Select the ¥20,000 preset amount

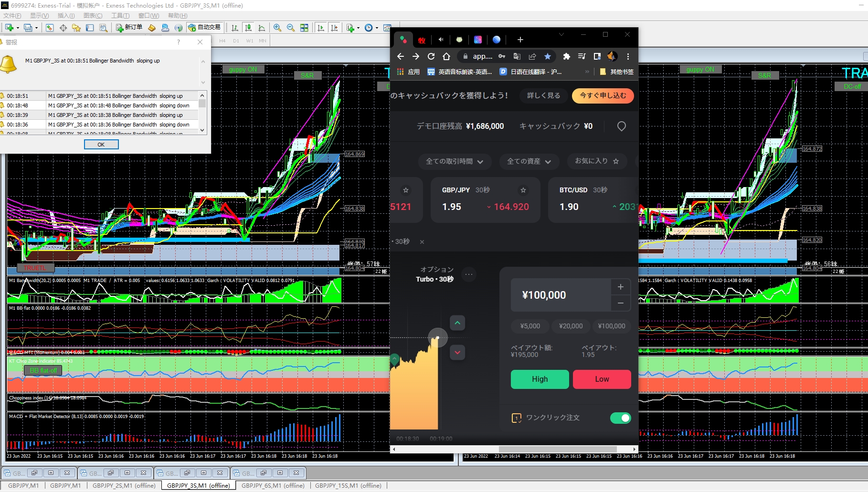(571, 326)
